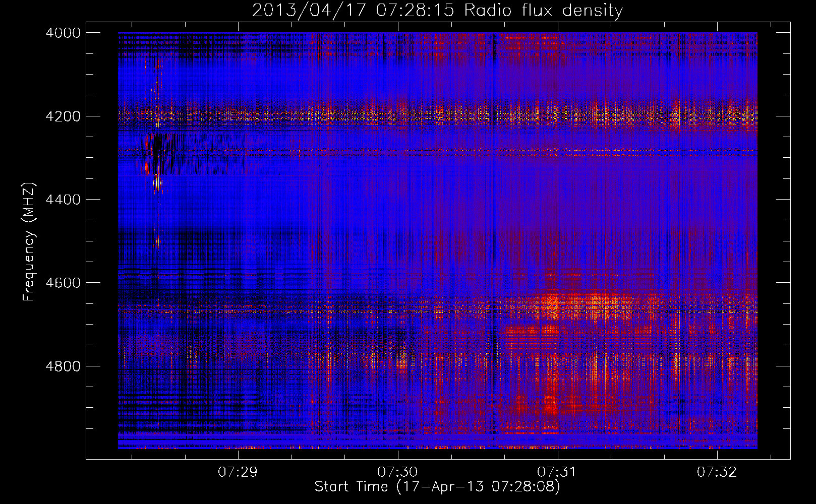Click the 07:32 time axis label
This screenshot has height=504, width=816.
(717, 472)
